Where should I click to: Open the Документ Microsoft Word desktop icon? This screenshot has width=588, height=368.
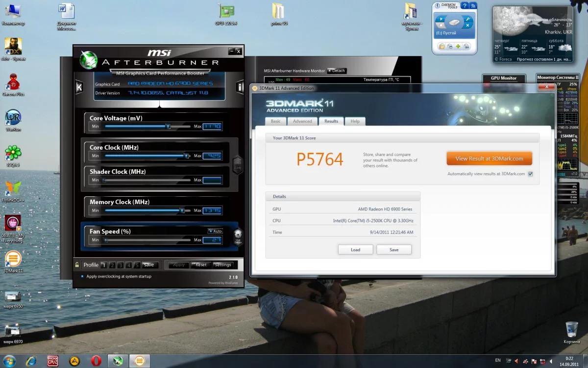[x=66, y=17]
